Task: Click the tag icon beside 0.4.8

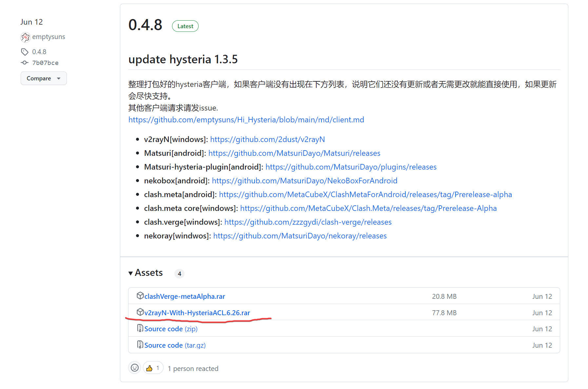Action: (x=25, y=52)
